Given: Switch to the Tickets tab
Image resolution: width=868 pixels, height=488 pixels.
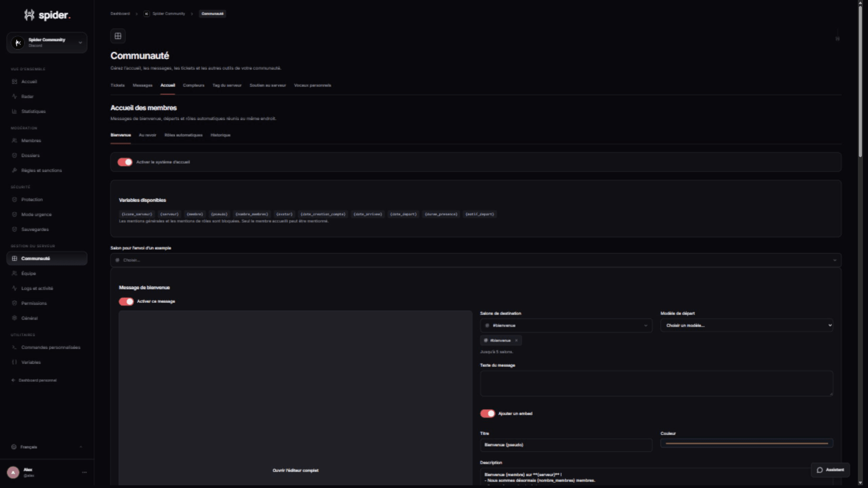Looking at the screenshot, I should click(x=118, y=85).
